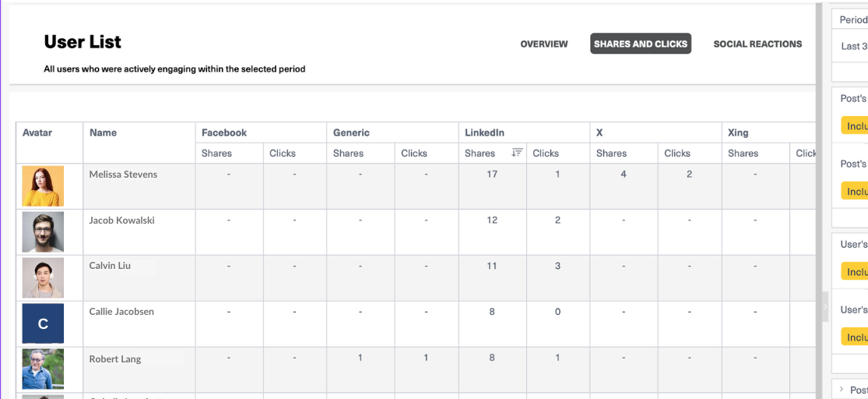Click Calvin Liu's LinkedIn clicks value 3
868x399 pixels.
557,266
